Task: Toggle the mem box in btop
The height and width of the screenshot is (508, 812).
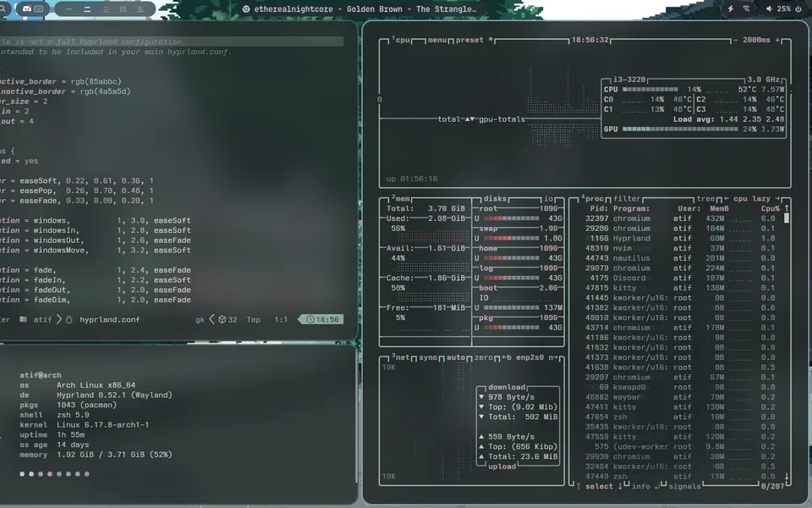Action: pyautogui.click(x=400, y=198)
